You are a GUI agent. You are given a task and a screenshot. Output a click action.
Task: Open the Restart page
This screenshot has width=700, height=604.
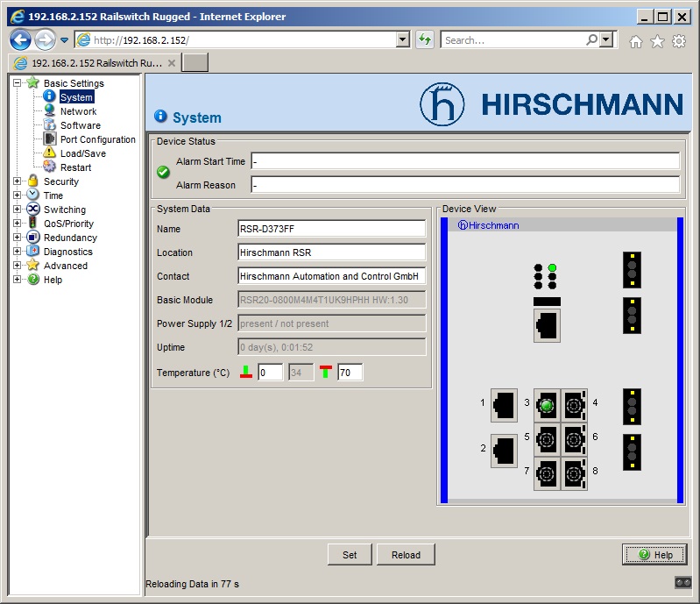click(x=75, y=167)
